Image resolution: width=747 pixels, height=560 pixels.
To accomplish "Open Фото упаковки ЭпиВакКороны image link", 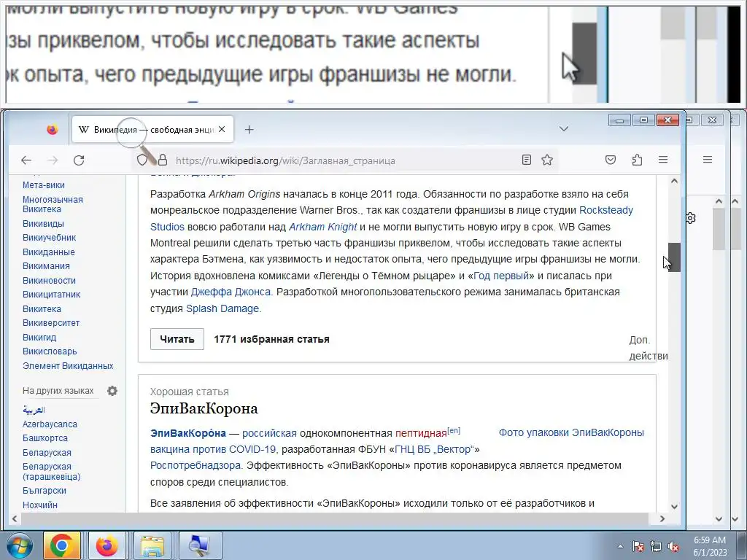I will [x=571, y=432].
